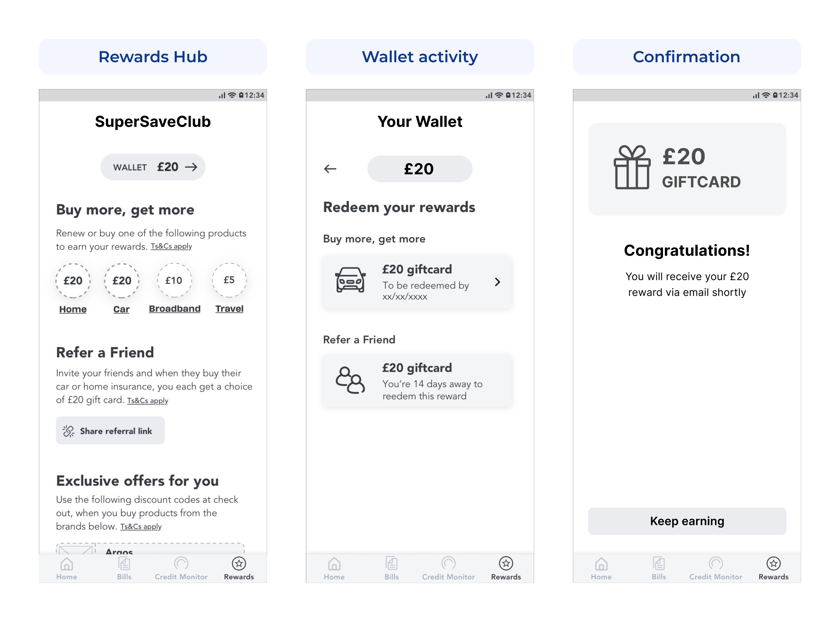
Task: Tap the back arrow on Your Wallet
Action: (330, 169)
